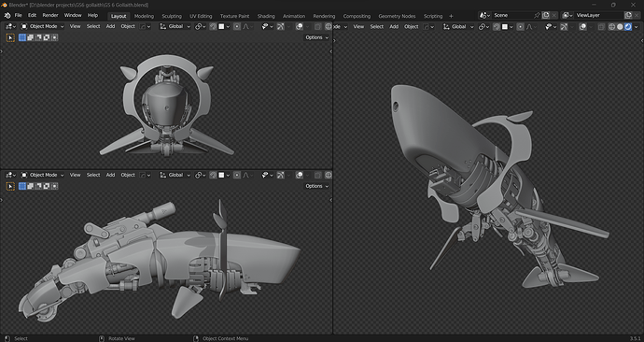644x342 pixels.
Task: Choose intersect-selection mode in top-left viewport
Action: 54,37
